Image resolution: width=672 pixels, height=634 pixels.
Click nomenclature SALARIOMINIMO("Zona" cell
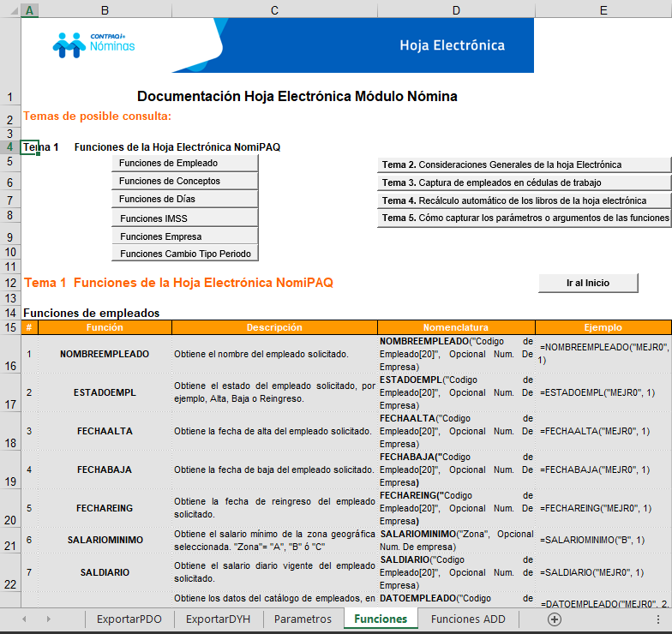pos(456,540)
